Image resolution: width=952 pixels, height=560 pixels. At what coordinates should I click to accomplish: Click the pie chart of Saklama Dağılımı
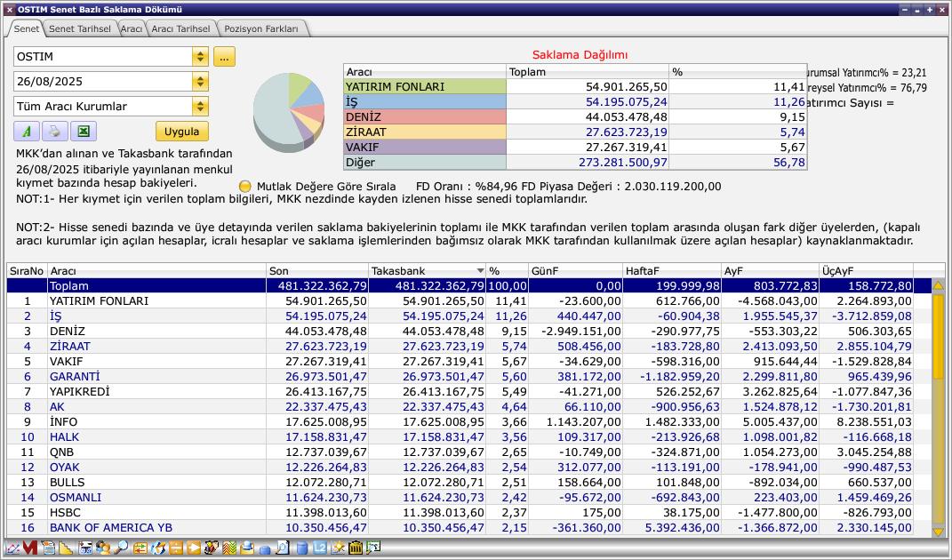point(288,112)
